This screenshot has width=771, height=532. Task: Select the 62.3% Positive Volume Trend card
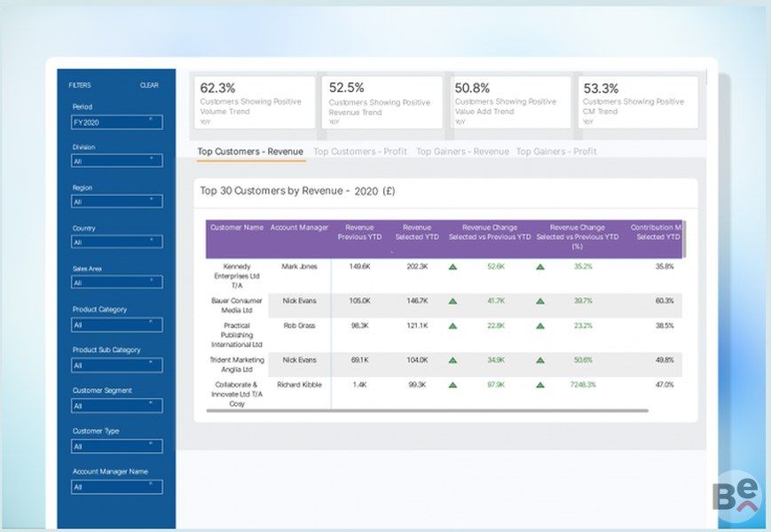coord(256,102)
